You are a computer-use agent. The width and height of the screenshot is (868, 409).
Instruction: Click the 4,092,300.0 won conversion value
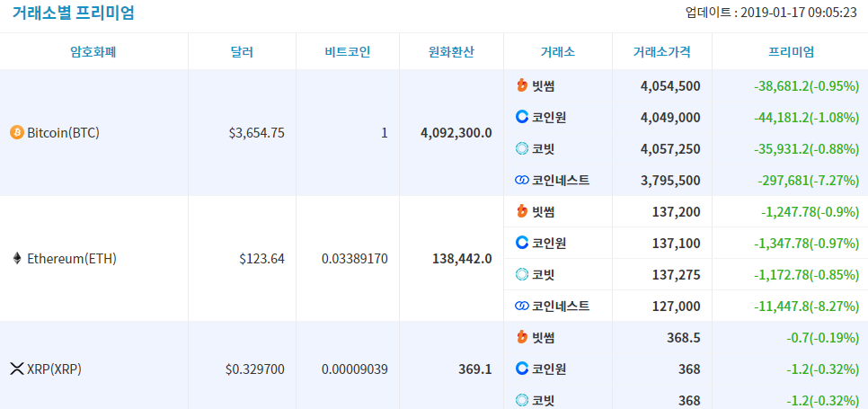(456, 133)
